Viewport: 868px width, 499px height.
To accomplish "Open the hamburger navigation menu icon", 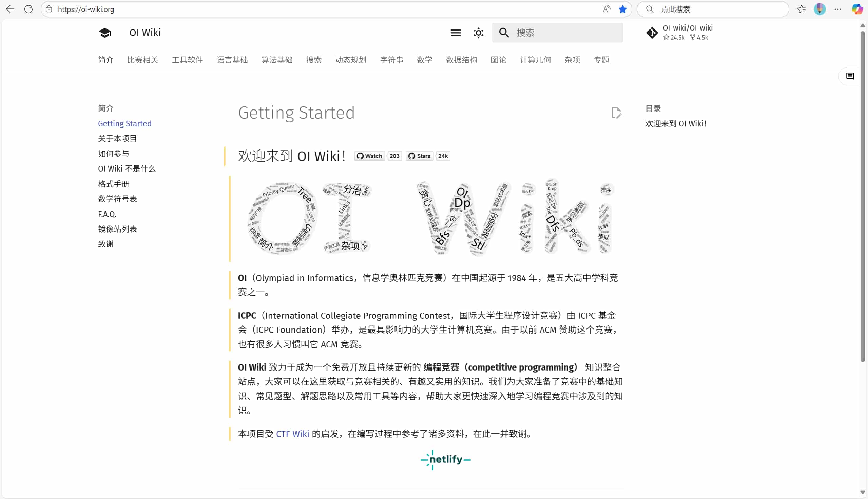I will click(455, 33).
